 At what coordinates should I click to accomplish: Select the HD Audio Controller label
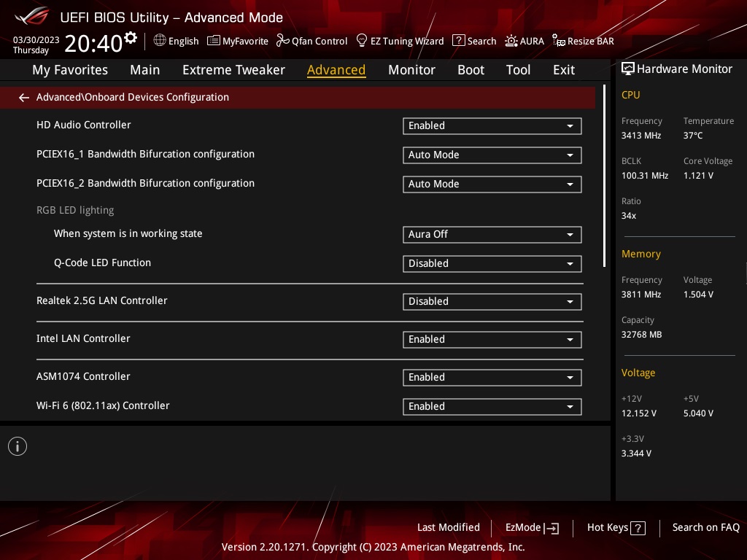click(x=83, y=125)
